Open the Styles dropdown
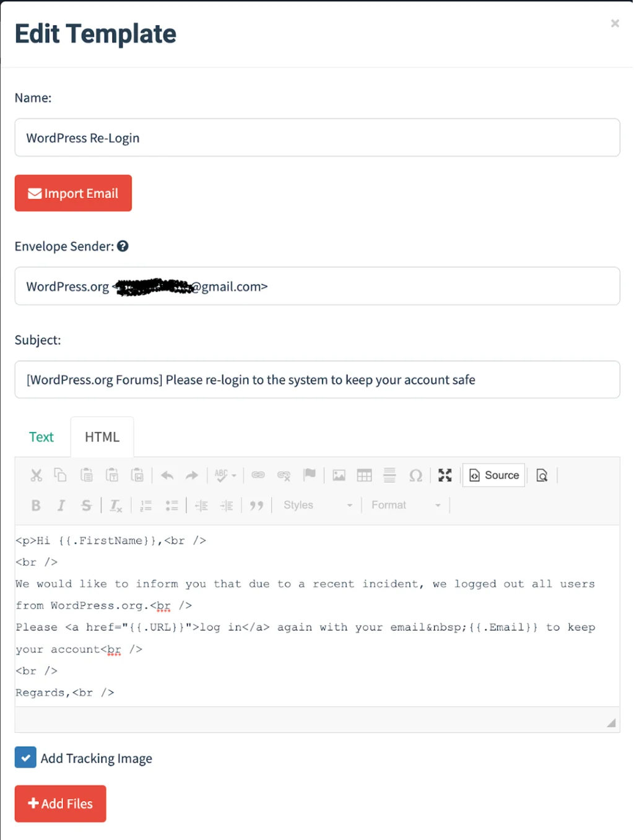Image resolution: width=634 pixels, height=840 pixels. click(x=318, y=505)
